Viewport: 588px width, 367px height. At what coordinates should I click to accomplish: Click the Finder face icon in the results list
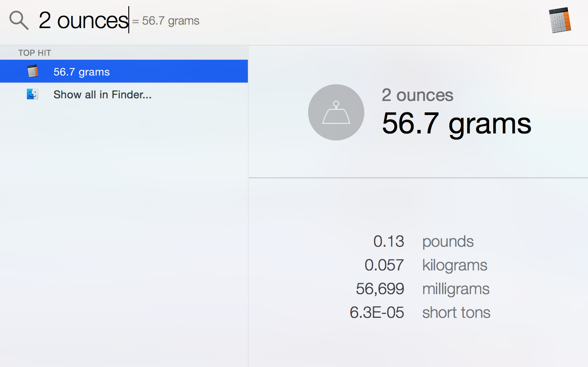click(33, 94)
